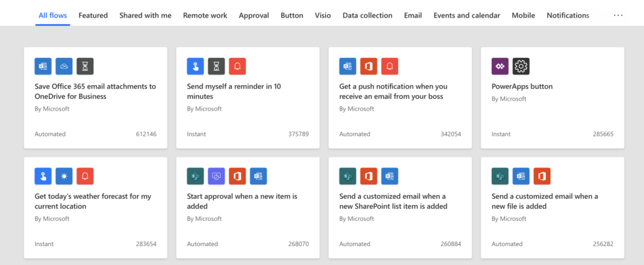Click the purple PowerApps icon
This screenshot has width=644, height=265.
tap(500, 66)
